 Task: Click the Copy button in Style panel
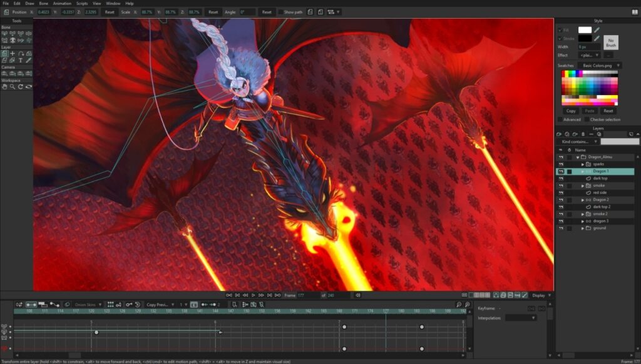[570, 111]
